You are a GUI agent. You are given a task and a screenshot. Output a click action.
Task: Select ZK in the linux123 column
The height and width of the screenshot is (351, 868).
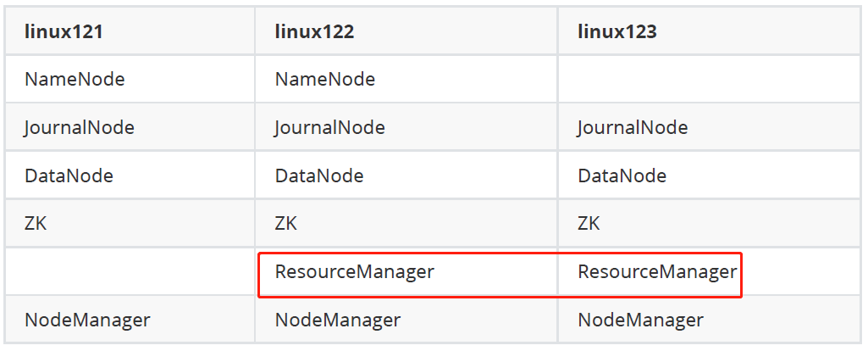[589, 224]
